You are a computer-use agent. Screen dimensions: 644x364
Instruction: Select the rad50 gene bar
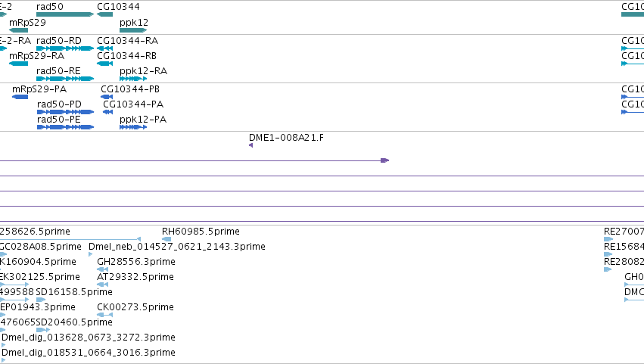pos(65,14)
